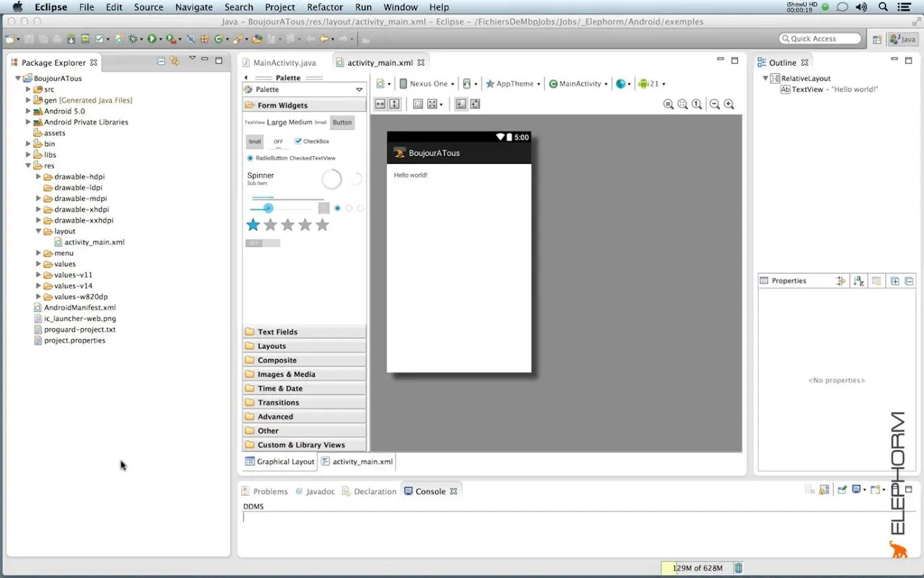Zoom in the layout preview
Image resolution: width=924 pixels, height=578 pixels.
(729, 104)
